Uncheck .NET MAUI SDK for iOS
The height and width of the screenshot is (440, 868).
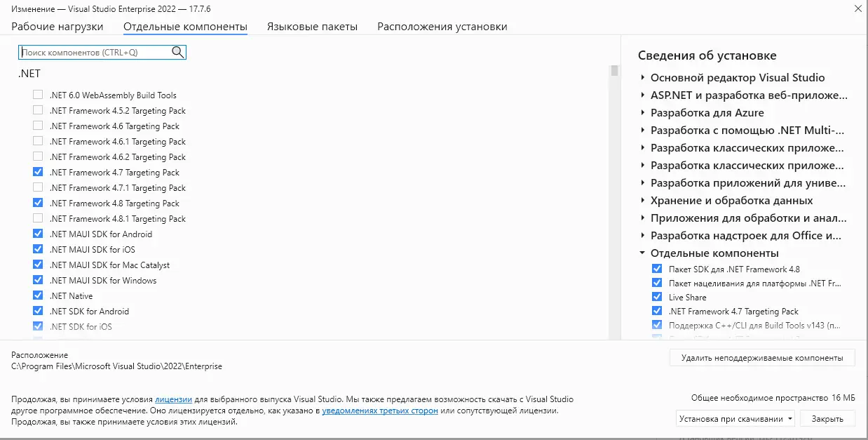38,249
